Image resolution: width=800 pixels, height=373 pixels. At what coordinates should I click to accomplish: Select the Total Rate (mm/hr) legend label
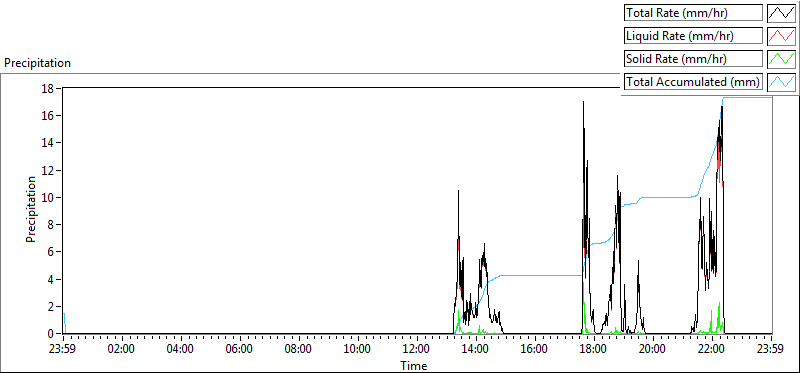[693, 13]
